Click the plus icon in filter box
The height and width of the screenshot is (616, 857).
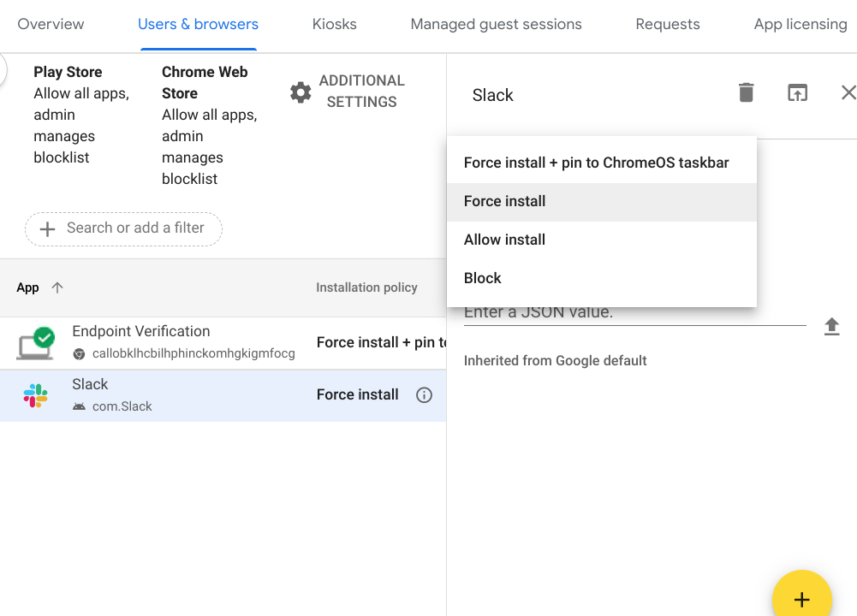point(48,228)
